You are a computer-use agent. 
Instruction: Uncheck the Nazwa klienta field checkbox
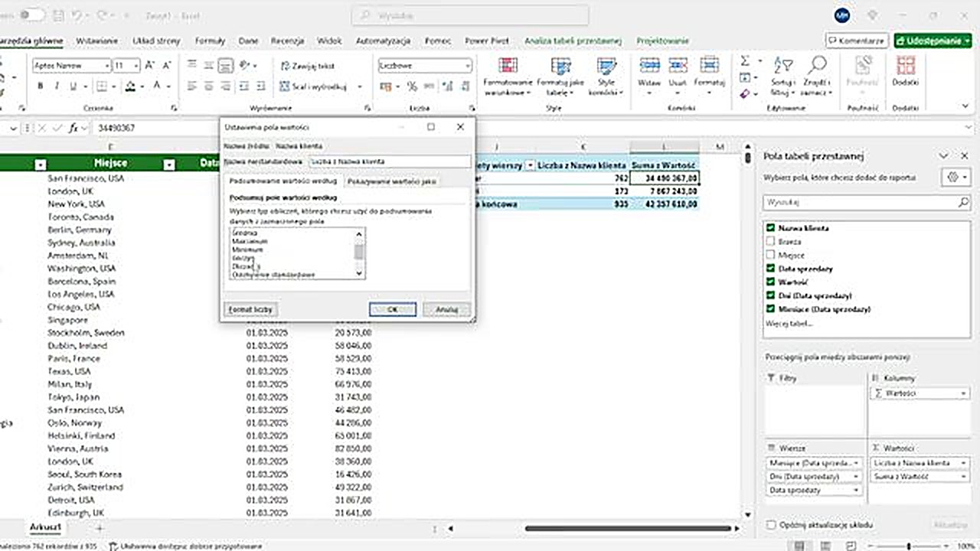coord(770,228)
